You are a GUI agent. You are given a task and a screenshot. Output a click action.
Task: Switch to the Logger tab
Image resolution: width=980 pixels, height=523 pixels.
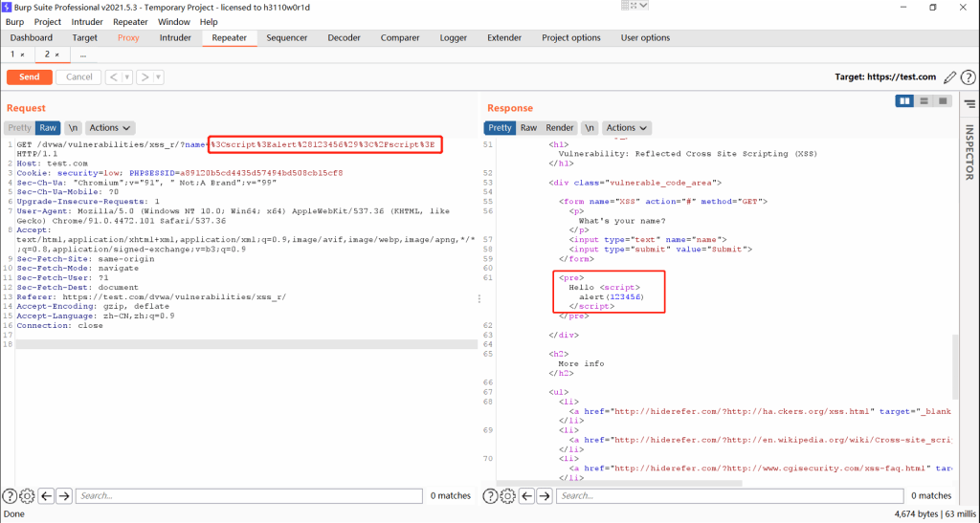coord(453,38)
